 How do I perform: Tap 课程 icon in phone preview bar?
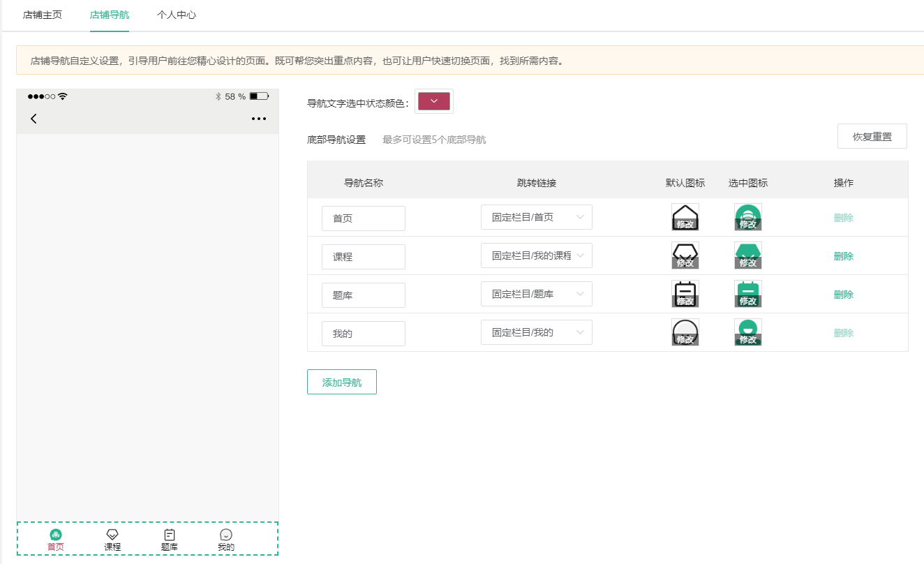pyautogui.click(x=112, y=535)
